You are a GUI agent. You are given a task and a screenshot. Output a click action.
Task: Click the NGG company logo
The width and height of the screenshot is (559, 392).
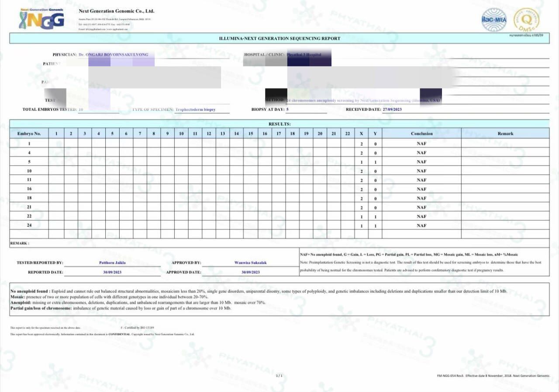41,19
